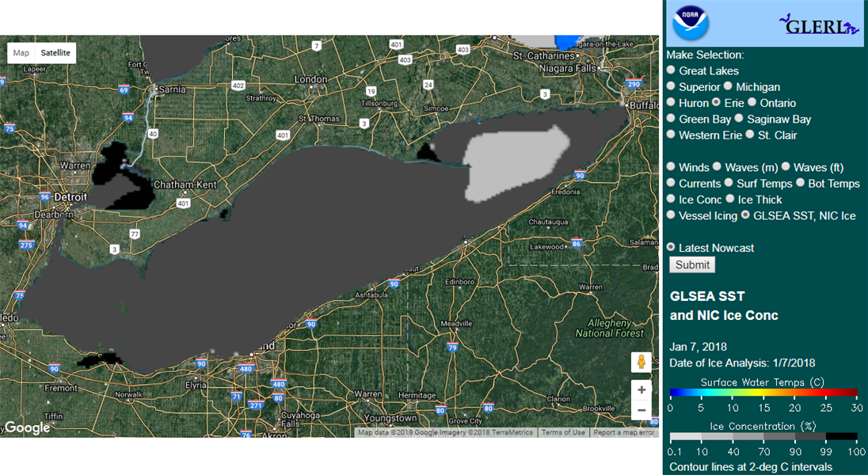Select the Winds data option
868x475 pixels.
[x=672, y=167]
